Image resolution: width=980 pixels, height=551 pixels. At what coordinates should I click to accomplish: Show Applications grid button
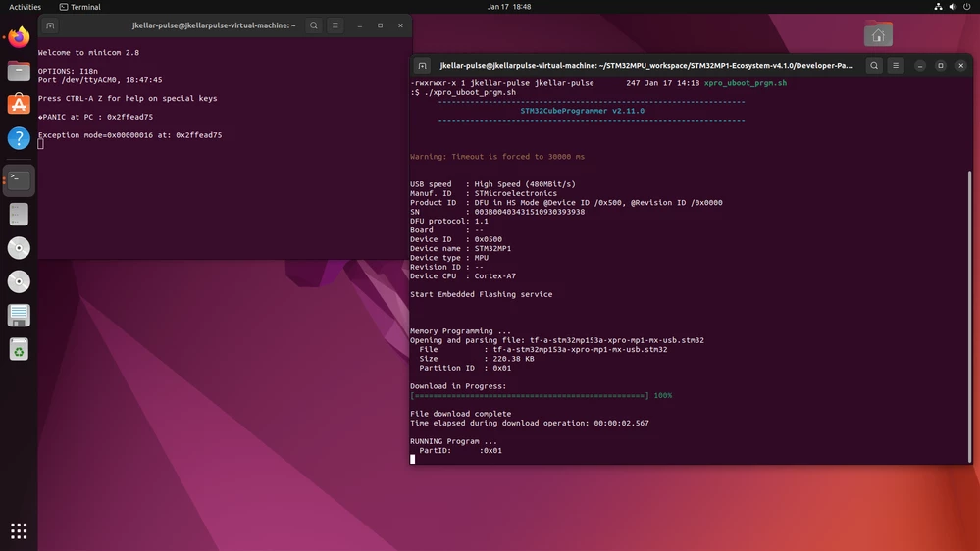coord(19,531)
